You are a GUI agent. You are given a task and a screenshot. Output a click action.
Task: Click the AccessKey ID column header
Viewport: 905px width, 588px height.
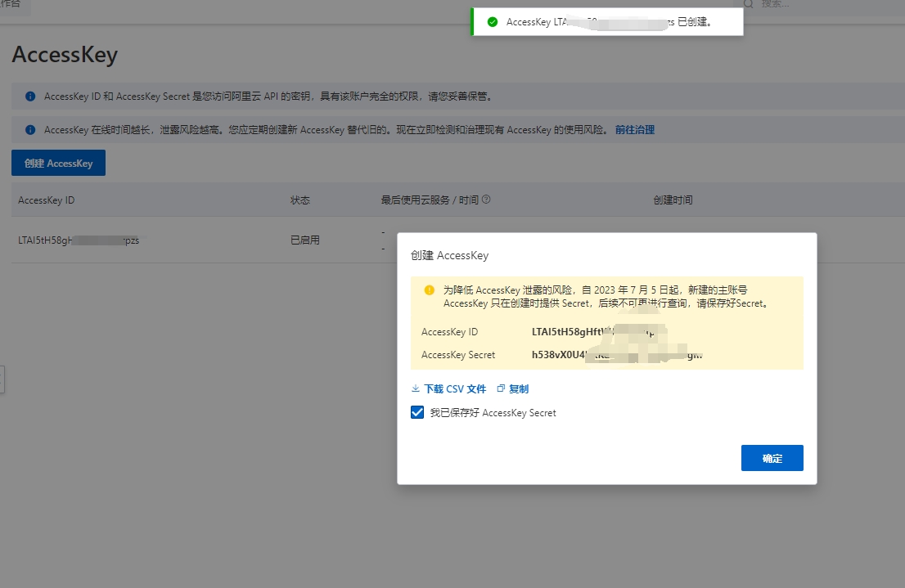(x=47, y=200)
